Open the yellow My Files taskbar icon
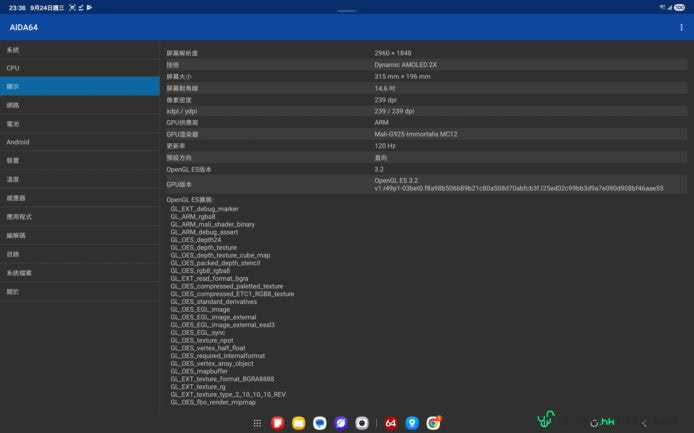Viewport: 694px width, 433px height. (x=299, y=423)
